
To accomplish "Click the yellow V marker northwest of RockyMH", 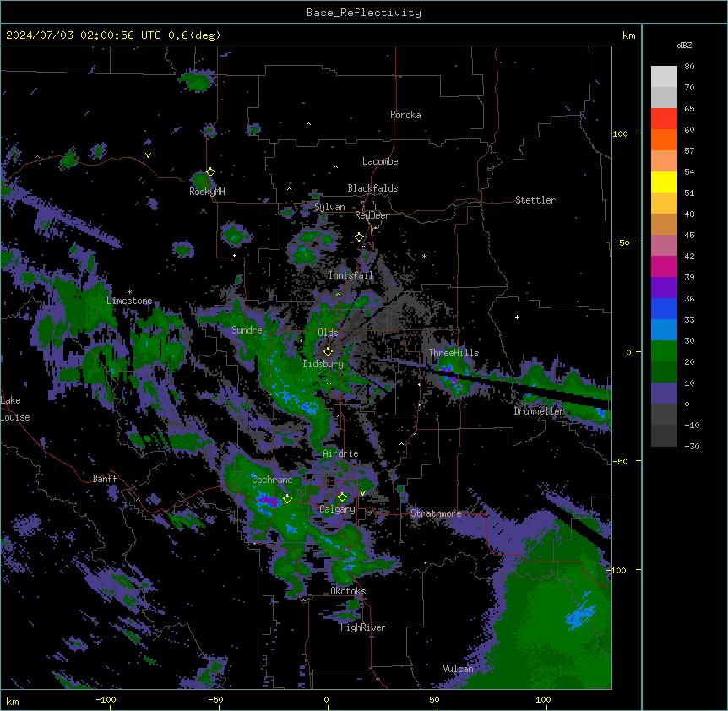I will click(148, 155).
